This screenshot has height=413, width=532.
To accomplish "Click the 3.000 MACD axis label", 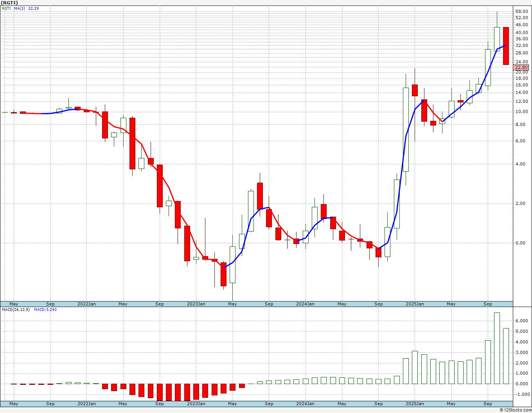I will tap(522, 352).
